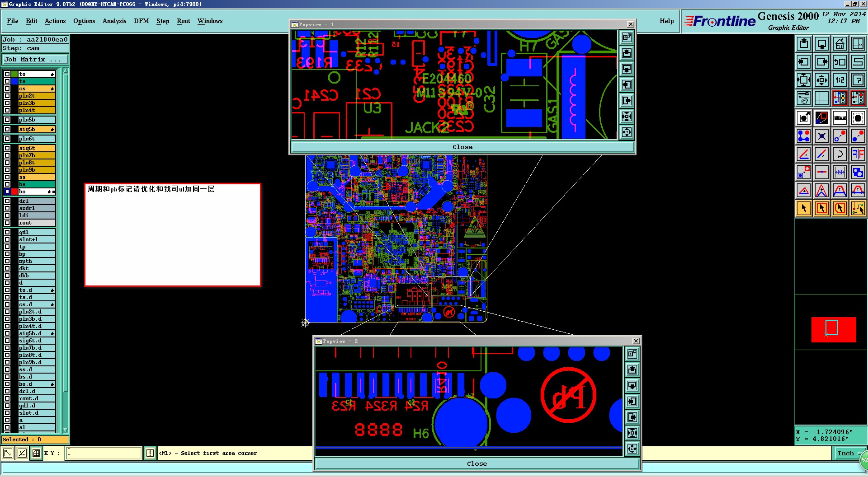The height and width of the screenshot is (477, 868).
Task: Click the question mark query icon
Action: point(858,80)
